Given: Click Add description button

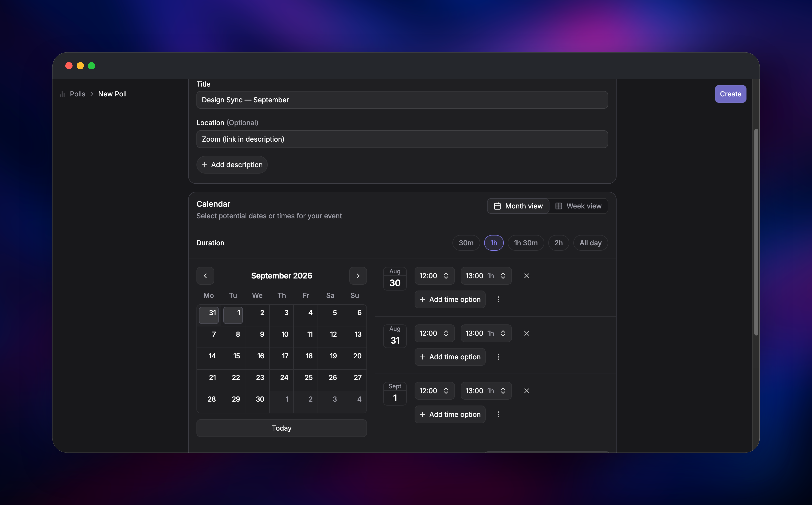Looking at the screenshot, I should point(232,165).
